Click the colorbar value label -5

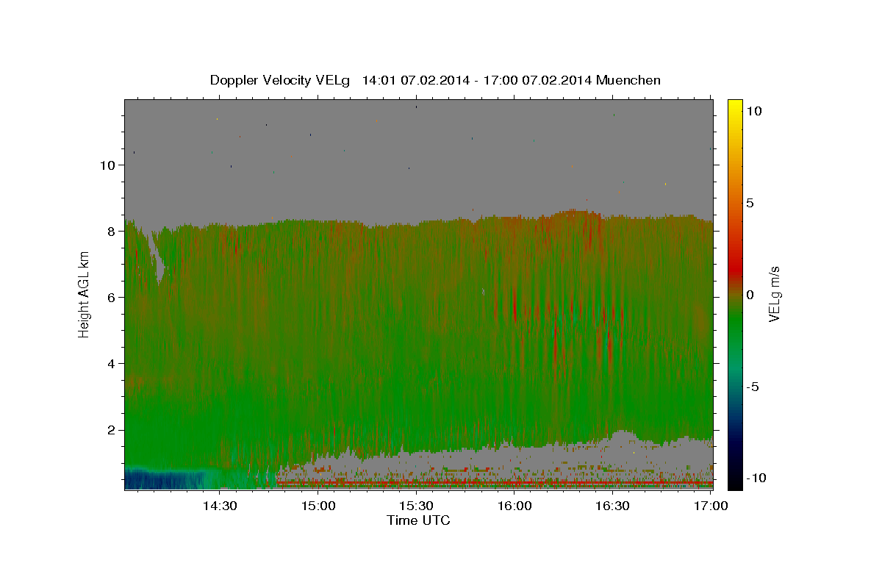click(753, 387)
